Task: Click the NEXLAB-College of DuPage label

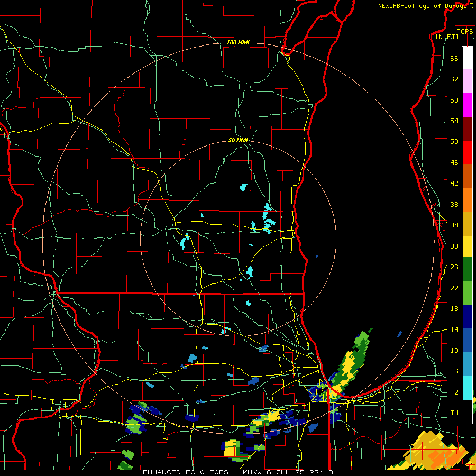Action: click(422, 6)
